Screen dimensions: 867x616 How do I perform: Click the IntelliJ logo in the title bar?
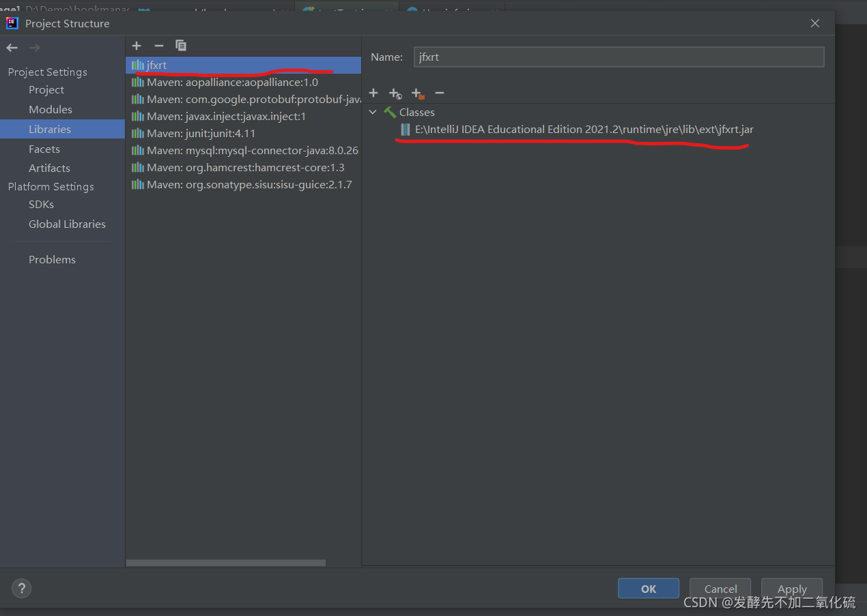pos(12,23)
